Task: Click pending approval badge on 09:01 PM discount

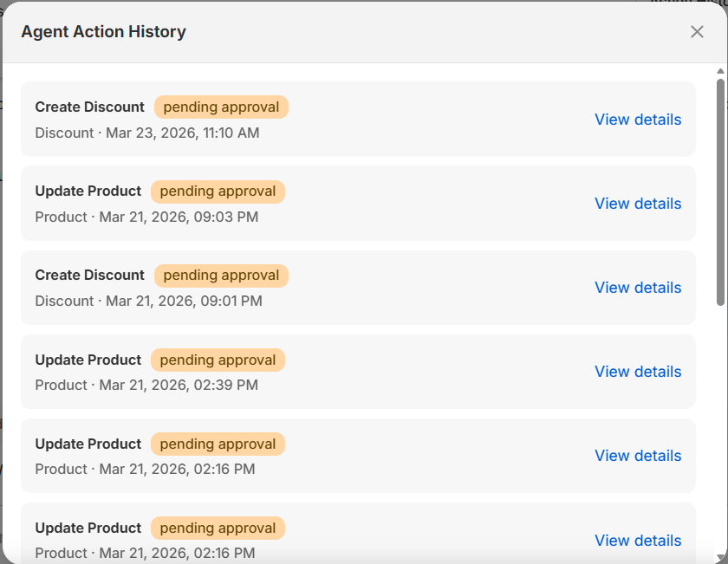Action: [221, 276]
